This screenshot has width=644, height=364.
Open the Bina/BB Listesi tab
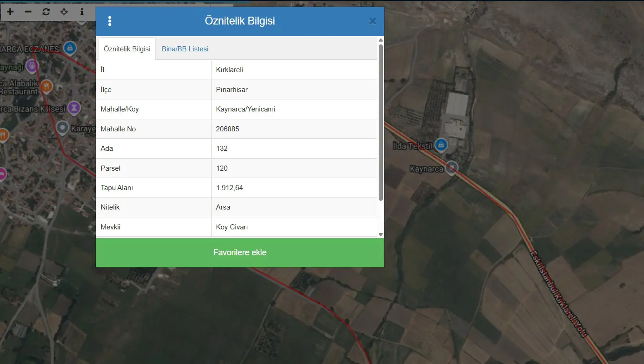[x=185, y=49]
